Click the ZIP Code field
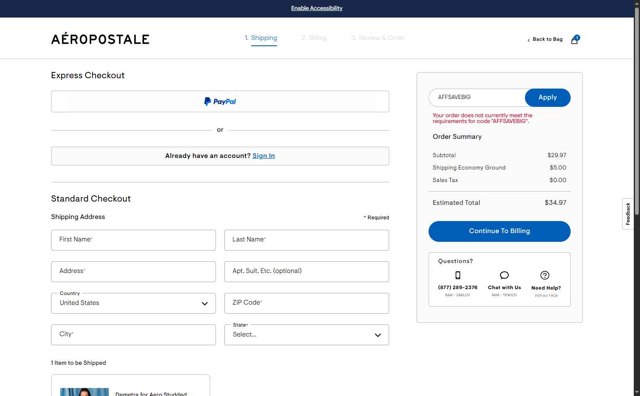The height and width of the screenshot is (396, 640). [x=307, y=303]
